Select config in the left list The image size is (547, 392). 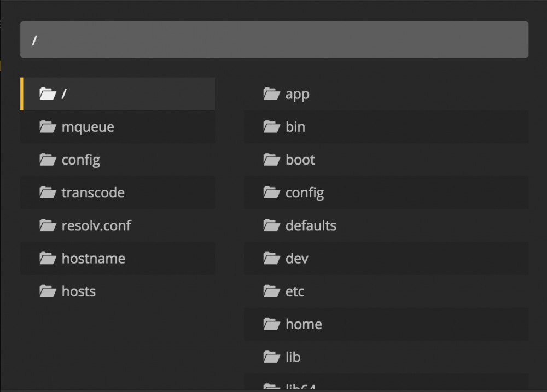click(118, 160)
